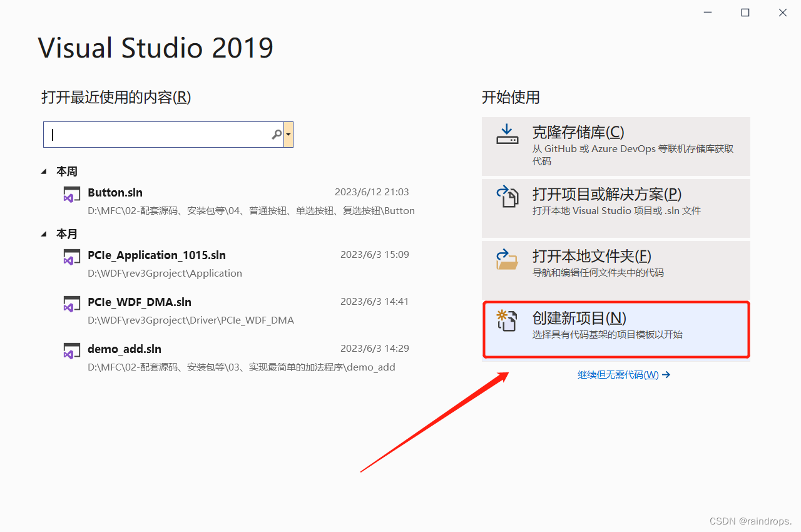Choose 克隆存储库(C) option

pyautogui.click(x=616, y=146)
